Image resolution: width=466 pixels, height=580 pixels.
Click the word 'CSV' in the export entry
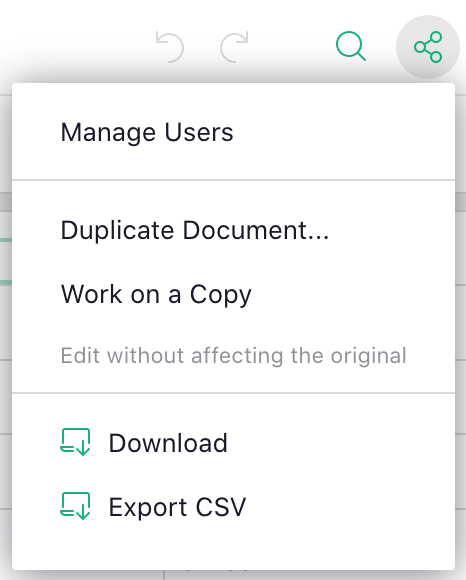pos(221,506)
